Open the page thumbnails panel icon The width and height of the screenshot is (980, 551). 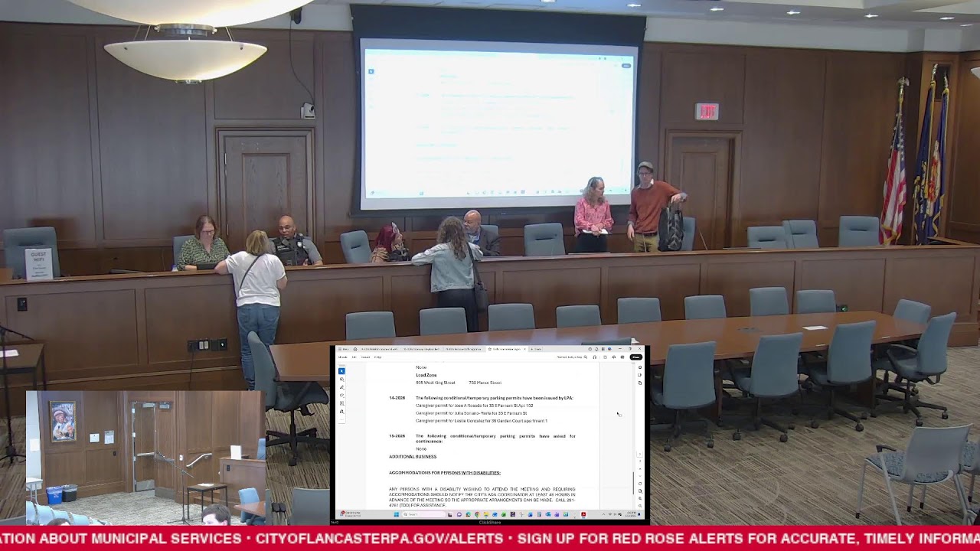(x=640, y=383)
